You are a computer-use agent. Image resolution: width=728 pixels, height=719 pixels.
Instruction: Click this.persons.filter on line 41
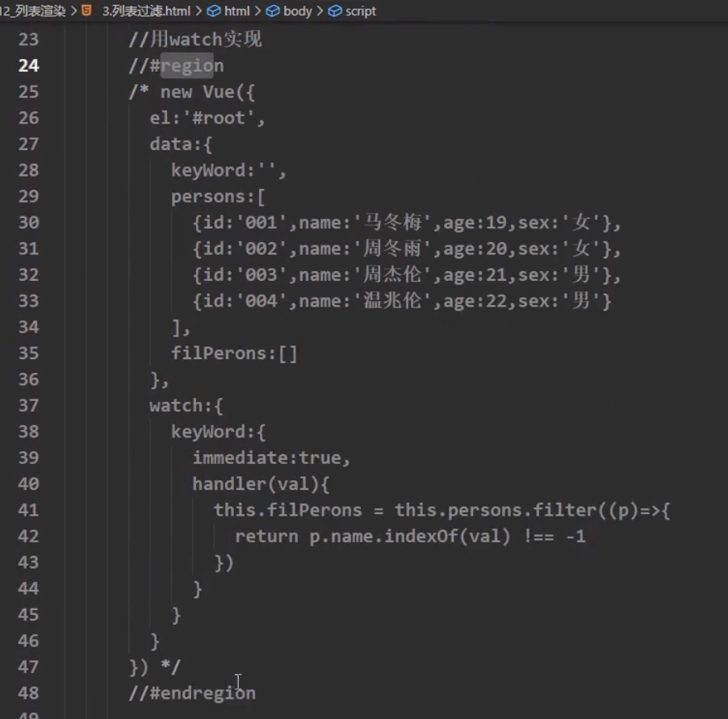[496, 510]
